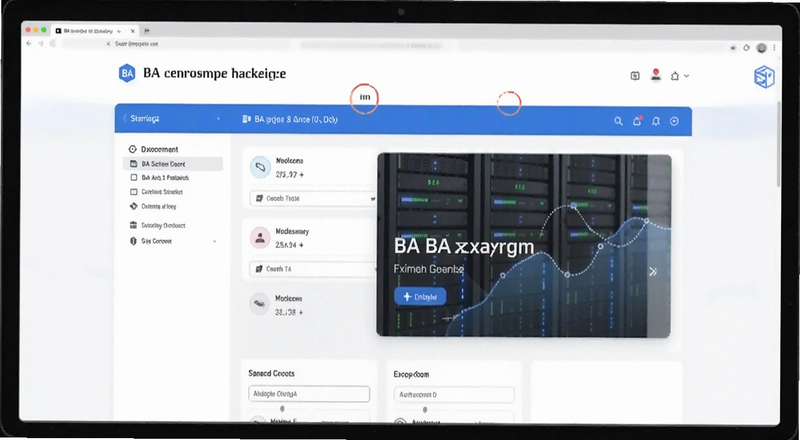800x440 pixels.
Task: Open the "Caoeh Toae" dropdown in first card
Action: click(x=313, y=199)
